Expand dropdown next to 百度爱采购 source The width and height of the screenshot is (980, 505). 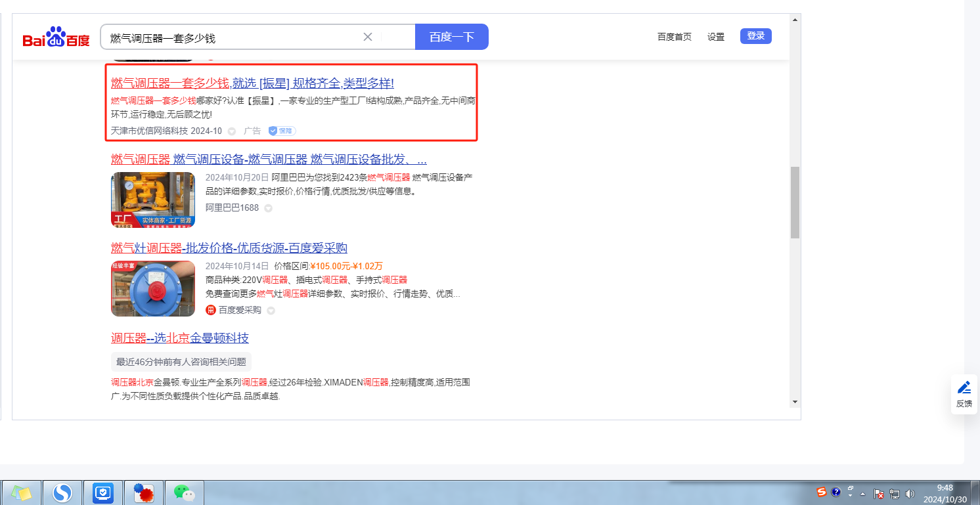pos(271,311)
